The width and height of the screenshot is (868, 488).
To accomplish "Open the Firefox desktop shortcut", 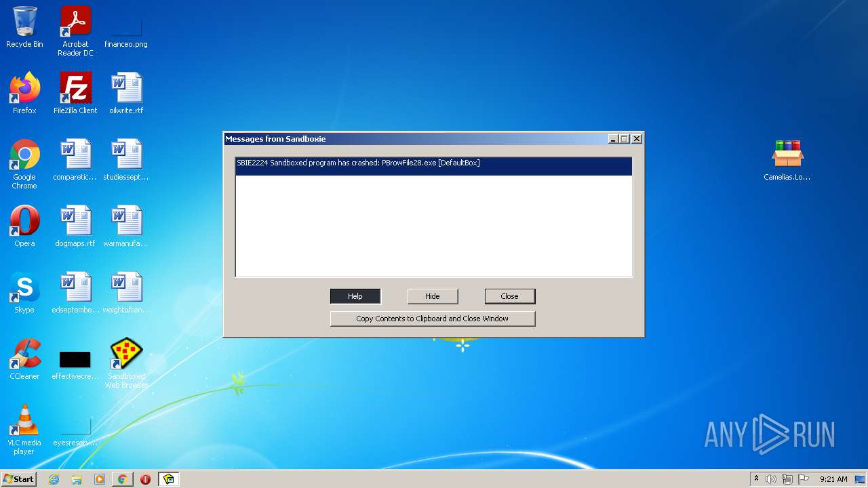I will point(24,94).
